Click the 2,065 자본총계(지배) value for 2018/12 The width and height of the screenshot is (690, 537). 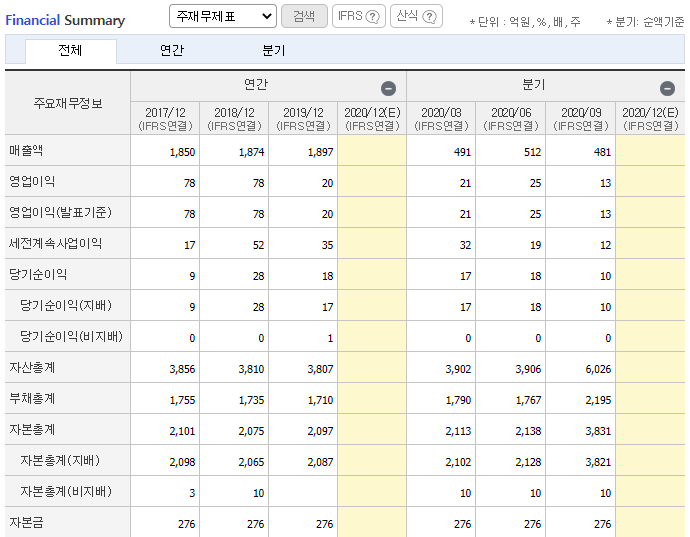[251, 462]
